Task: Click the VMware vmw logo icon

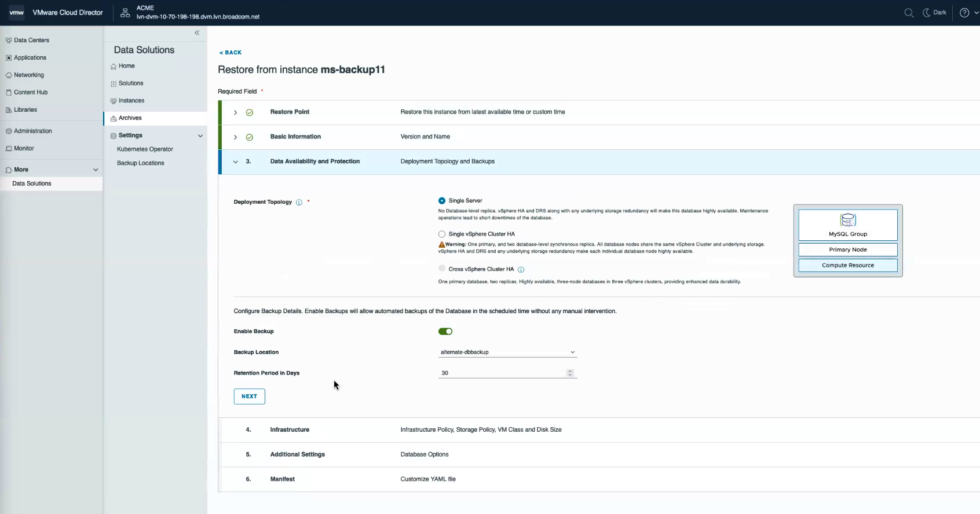Action: point(17,13)
